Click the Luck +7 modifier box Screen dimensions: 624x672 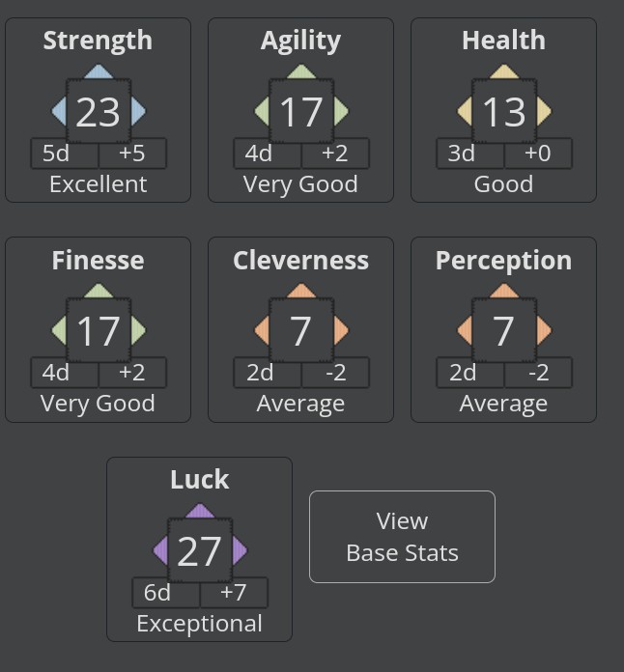pyautogui.click(x=234, y=593)
